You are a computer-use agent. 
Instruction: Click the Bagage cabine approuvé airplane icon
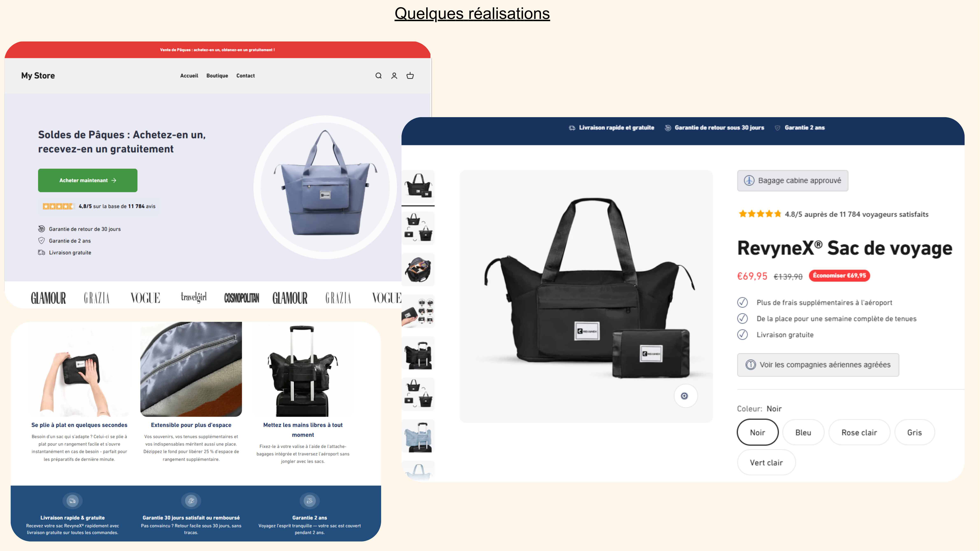[749, 180]
